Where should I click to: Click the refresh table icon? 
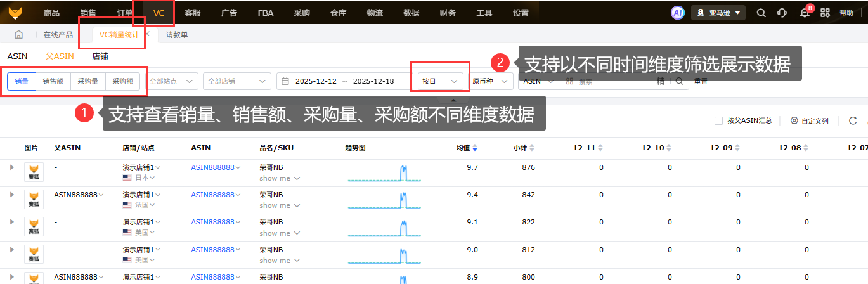(x=853, y=120)
